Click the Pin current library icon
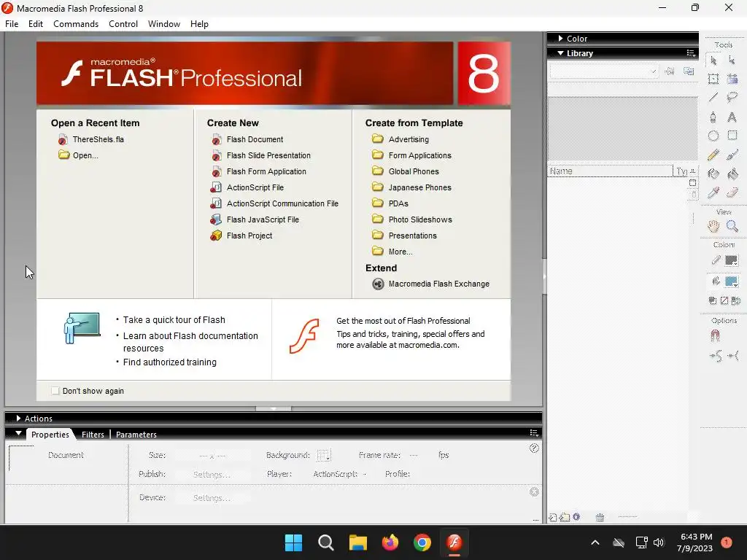The image size is (747, 560). 670,71
